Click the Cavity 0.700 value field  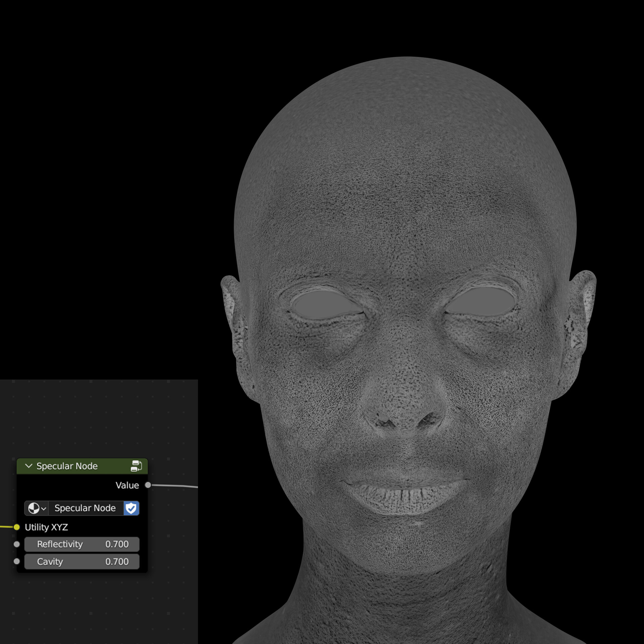[x=82, y=562]
